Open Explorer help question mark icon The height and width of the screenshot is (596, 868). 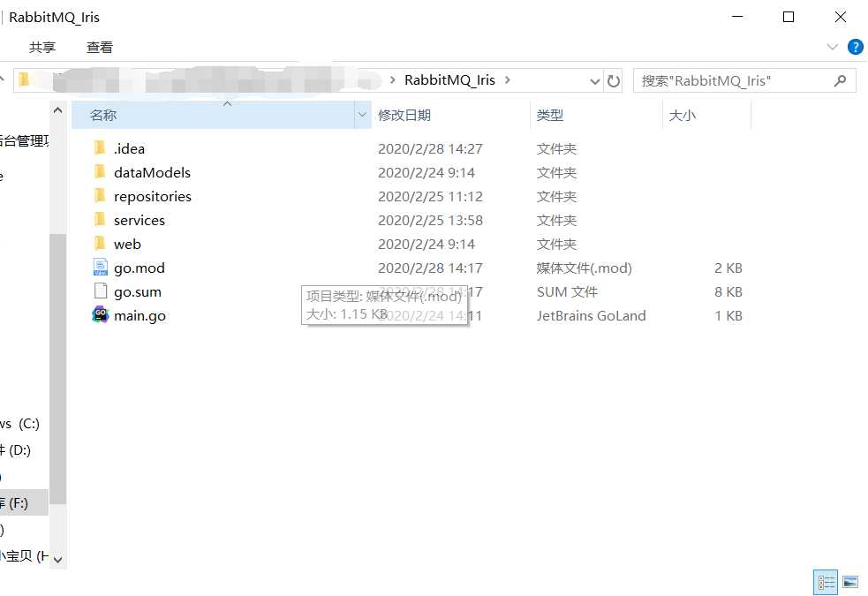[856, 47]
